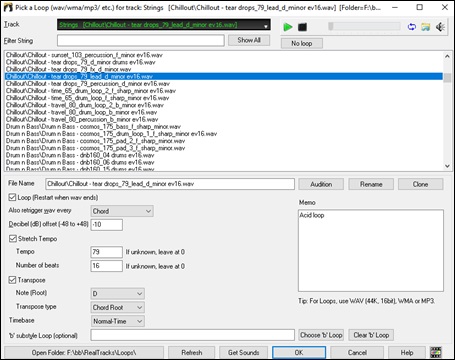Toggle the blue loop-playback icon
455x360 pixels.
click(x=412, y=27)
